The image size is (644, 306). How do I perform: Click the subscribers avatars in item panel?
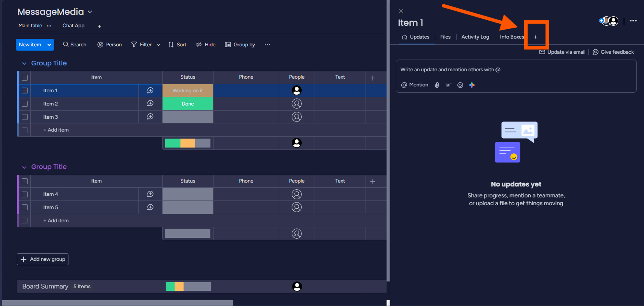(x=609, y=21)
